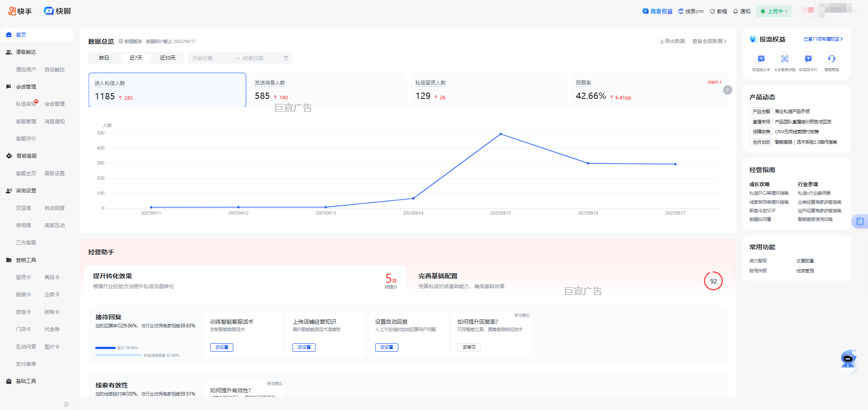Viewport: 868px width, 410px height.
Task: Collapse the sidebar using bottom menu icon
Action: tap(66, 404)
